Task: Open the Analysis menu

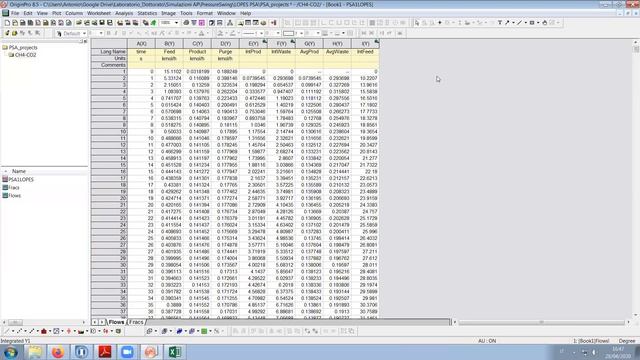Action: click(x=124, y=13)
